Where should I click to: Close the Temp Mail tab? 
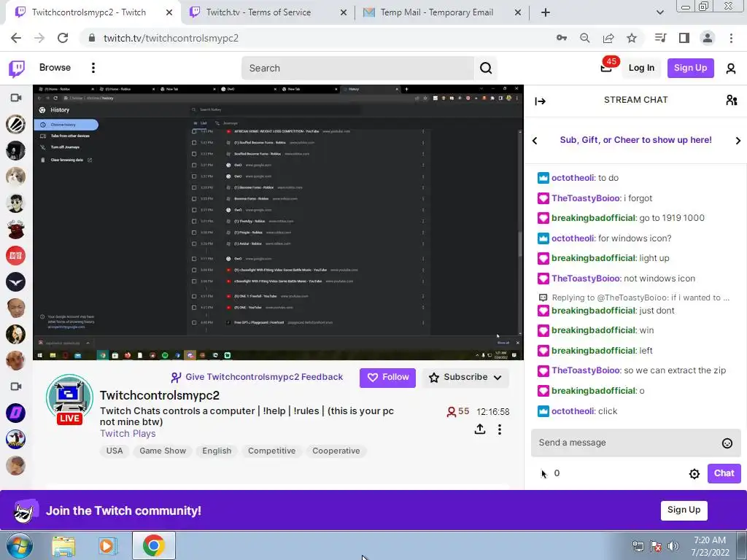click(x=518, y=12)
